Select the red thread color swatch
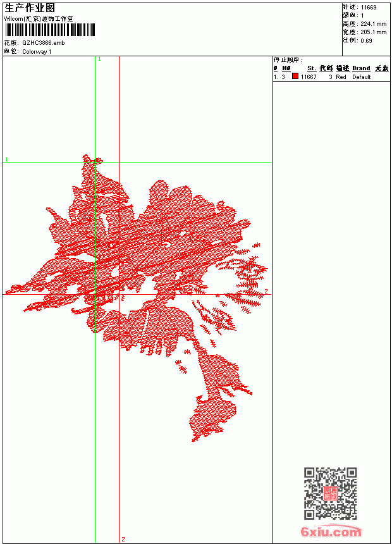Image resolution: width=392 pixels, height=544 pixels. point(295,76)
